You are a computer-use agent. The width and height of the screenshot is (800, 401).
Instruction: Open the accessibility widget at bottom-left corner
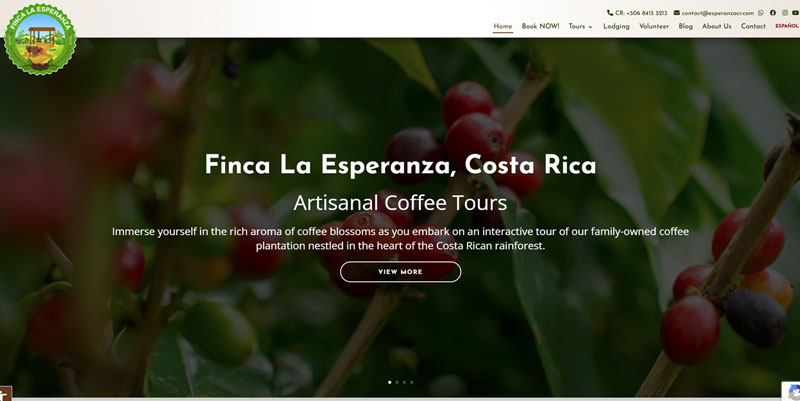5,394
